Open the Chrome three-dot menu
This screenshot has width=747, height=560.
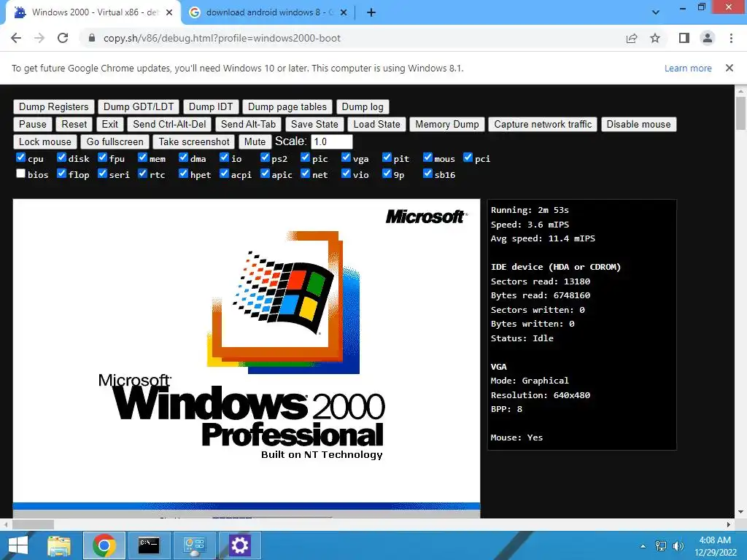(x=731, y=38)
